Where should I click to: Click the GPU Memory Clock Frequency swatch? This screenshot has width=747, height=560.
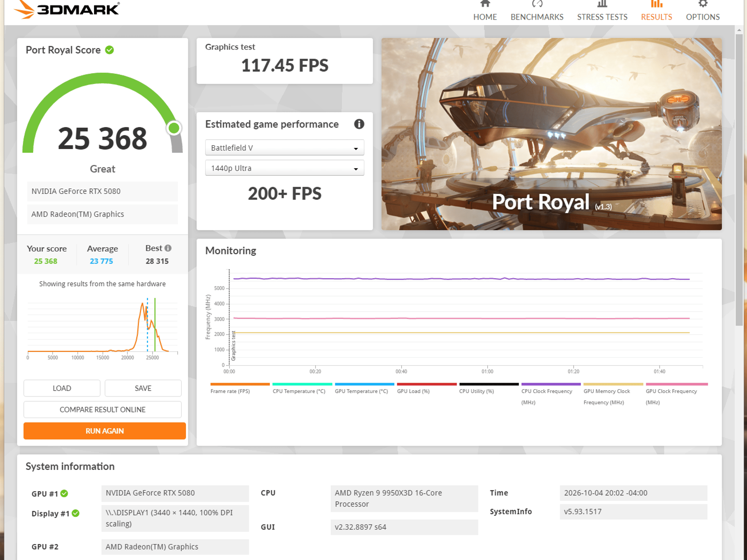pyautogui.click(x=613, y=384)
